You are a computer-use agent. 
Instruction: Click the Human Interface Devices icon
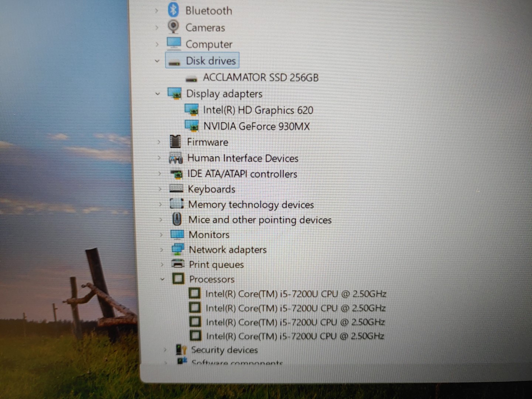click(x=175, y=158)
